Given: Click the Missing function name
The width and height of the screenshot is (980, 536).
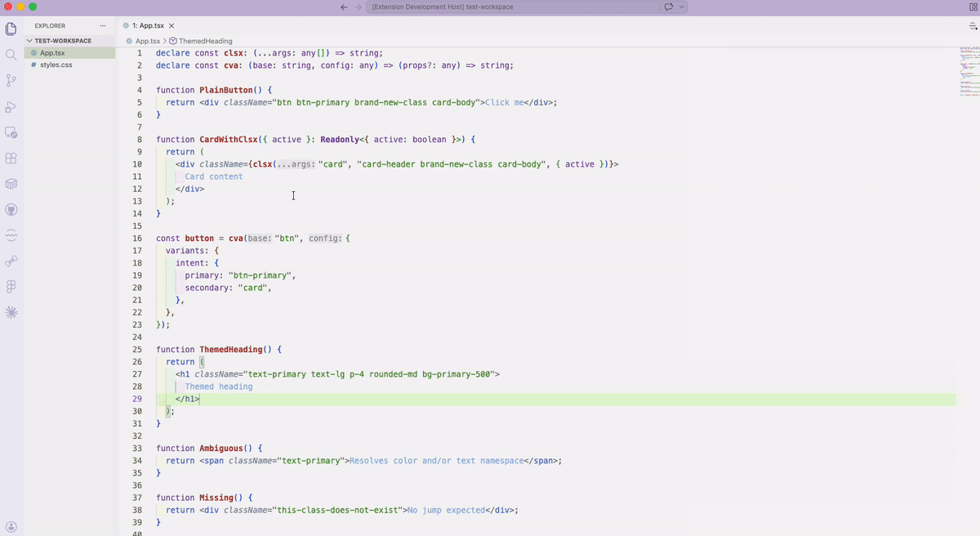Looking at the screenshot, I should (216, 498).
